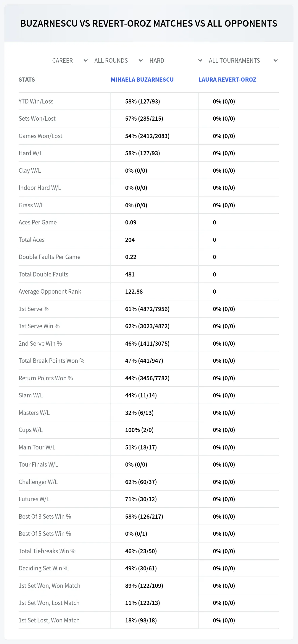Image resolution: width=298 pixels, height=644 pixels.
Task: Click the chevron next to CAREER
Action: point(86,61)
